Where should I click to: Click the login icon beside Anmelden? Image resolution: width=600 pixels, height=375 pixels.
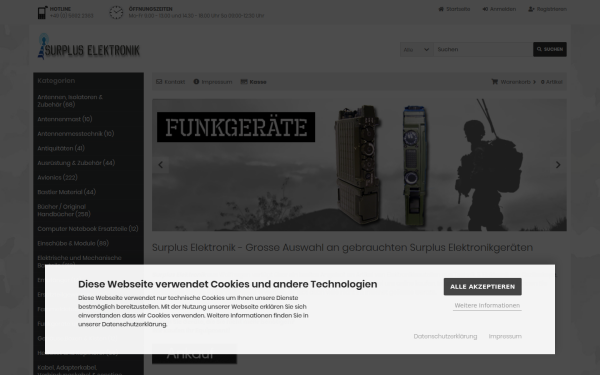[x=485, y=9]
